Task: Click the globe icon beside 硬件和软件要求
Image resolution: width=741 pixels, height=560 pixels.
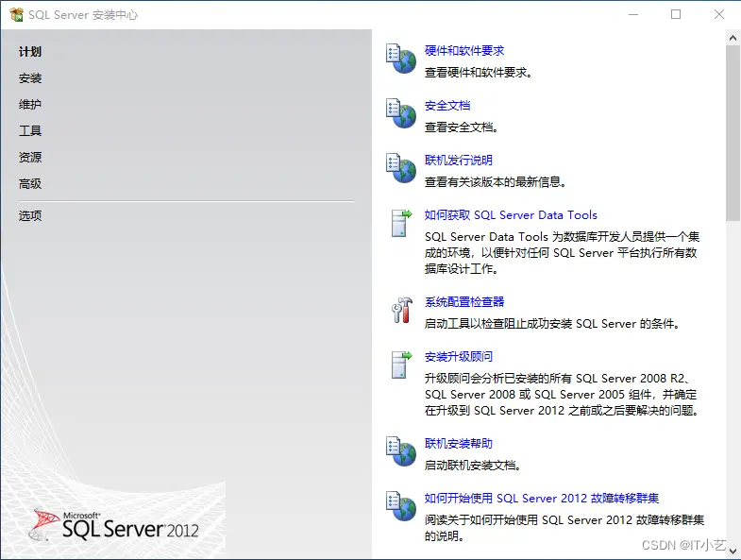Action: [x=401, y=59]
